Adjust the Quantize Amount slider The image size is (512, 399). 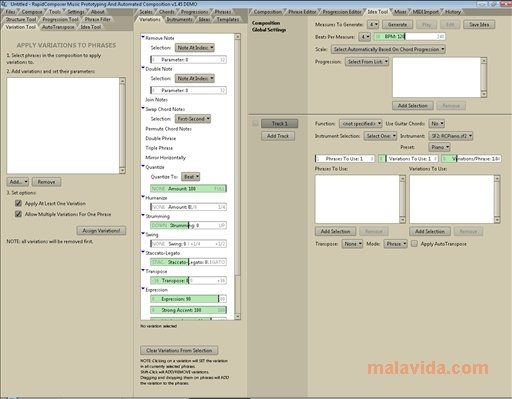(x=188, y=189)
